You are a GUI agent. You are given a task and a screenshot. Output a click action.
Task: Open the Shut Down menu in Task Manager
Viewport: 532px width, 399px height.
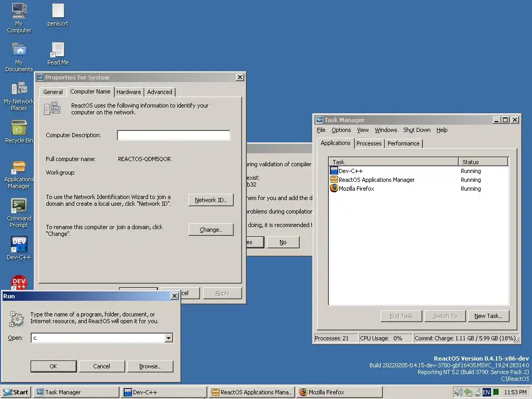[417, 130]
